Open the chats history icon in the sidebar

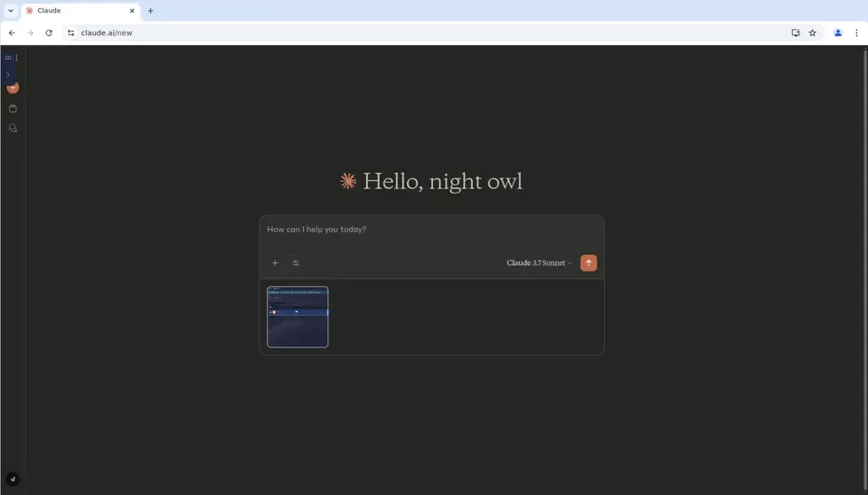click(13, 128)
